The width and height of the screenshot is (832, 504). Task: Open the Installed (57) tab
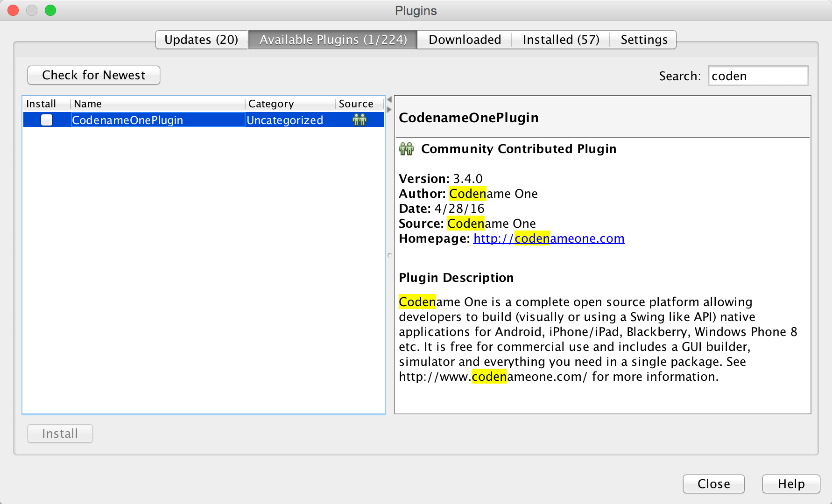tap(560, 39)
